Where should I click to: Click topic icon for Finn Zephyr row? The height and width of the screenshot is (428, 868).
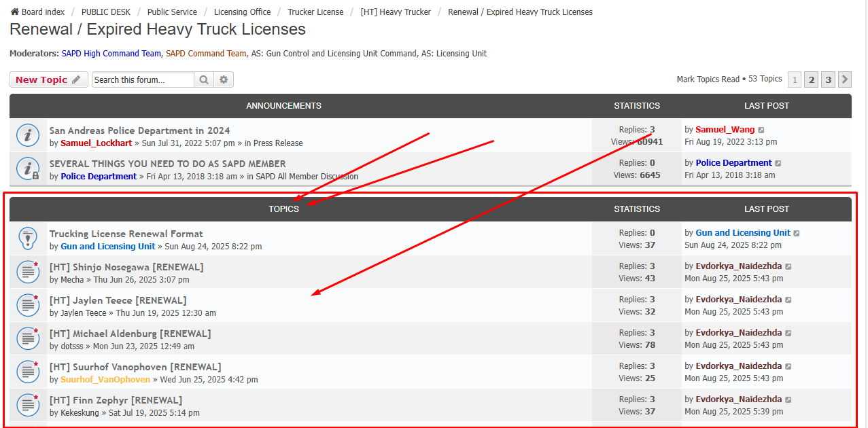27,405
